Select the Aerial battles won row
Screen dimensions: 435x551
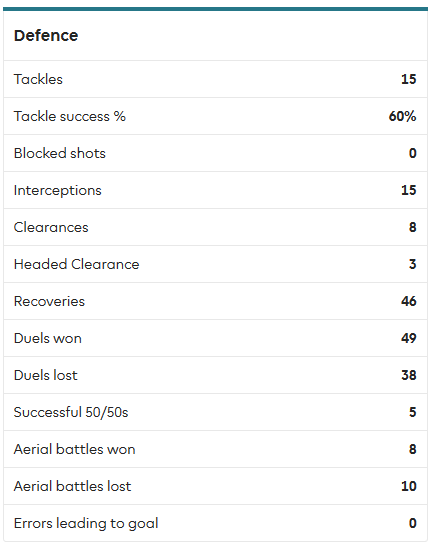(215, 449)
